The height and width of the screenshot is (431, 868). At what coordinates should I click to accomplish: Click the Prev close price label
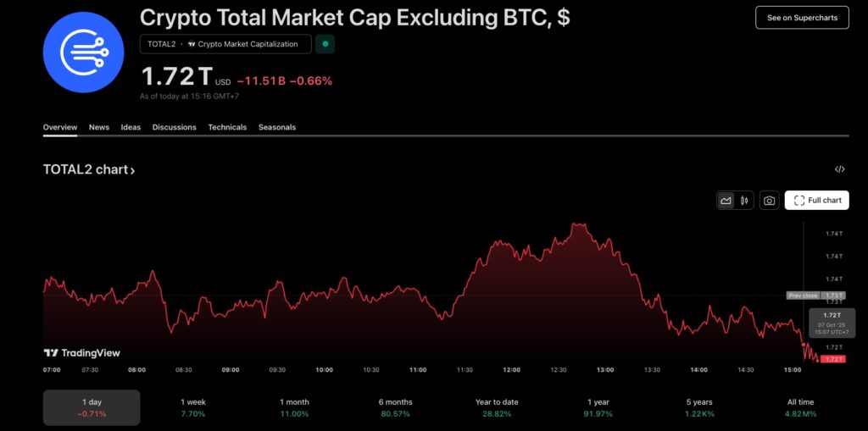803,296
